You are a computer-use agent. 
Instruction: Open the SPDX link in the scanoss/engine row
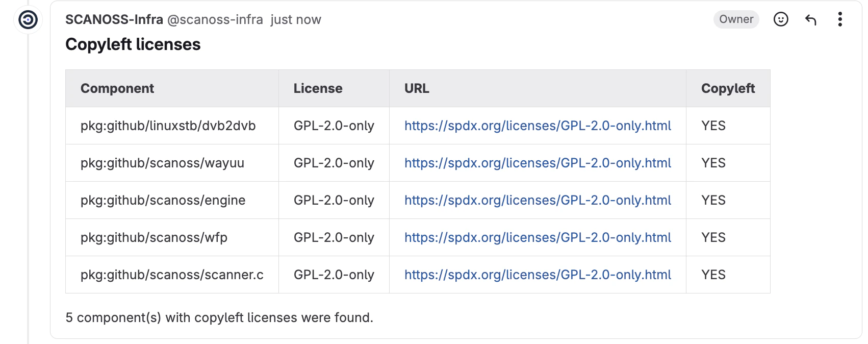[538, 200]
